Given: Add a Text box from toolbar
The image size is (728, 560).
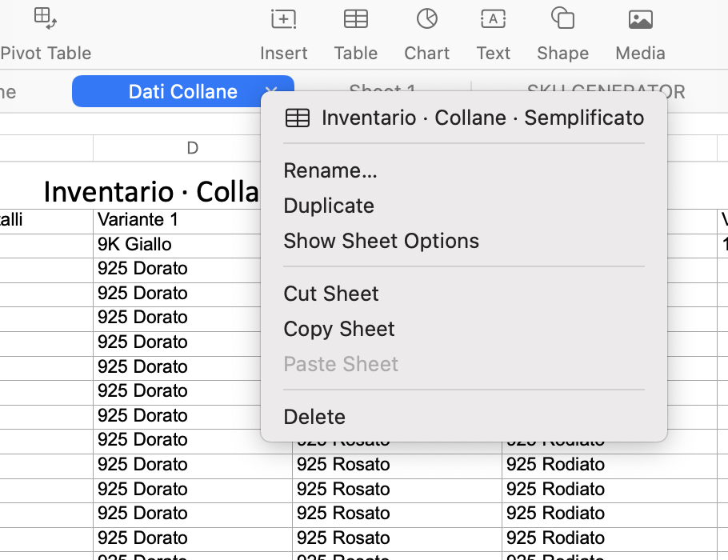Looking at the screenshot, I should tap(493, 19).
